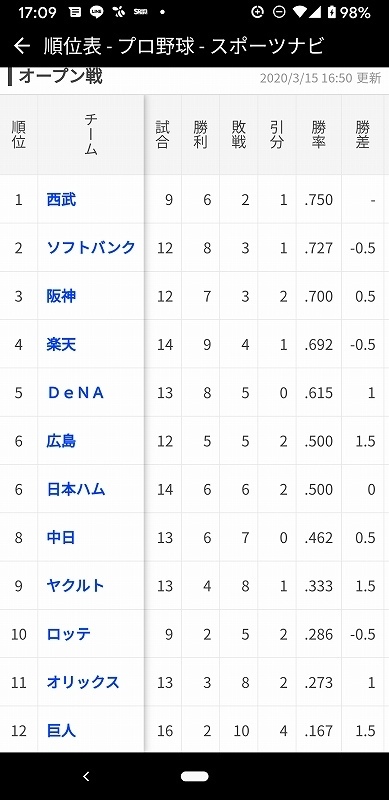Tap the back arrow in header

(21, 46)
